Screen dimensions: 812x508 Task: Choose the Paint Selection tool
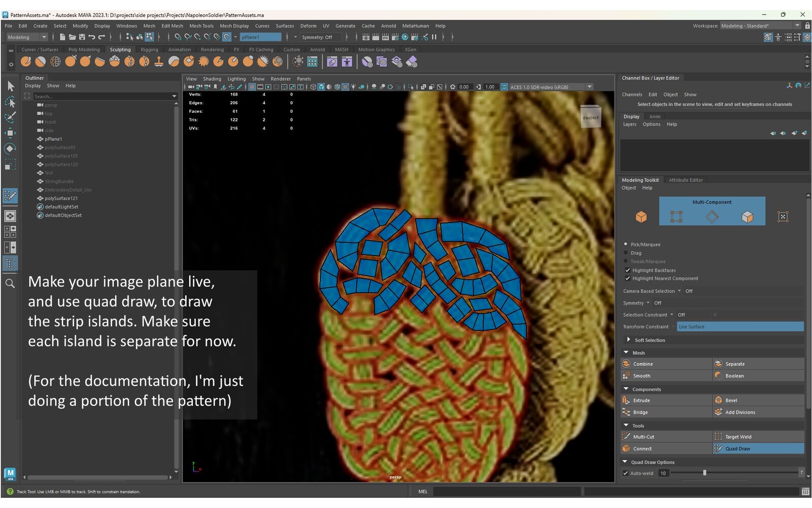click(x=10, y=117)
